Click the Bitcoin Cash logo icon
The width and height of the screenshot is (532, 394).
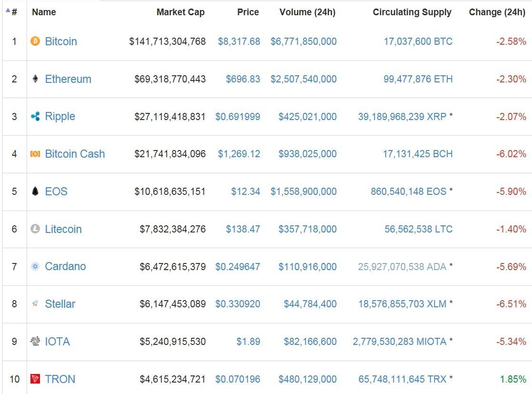[35, 154]
